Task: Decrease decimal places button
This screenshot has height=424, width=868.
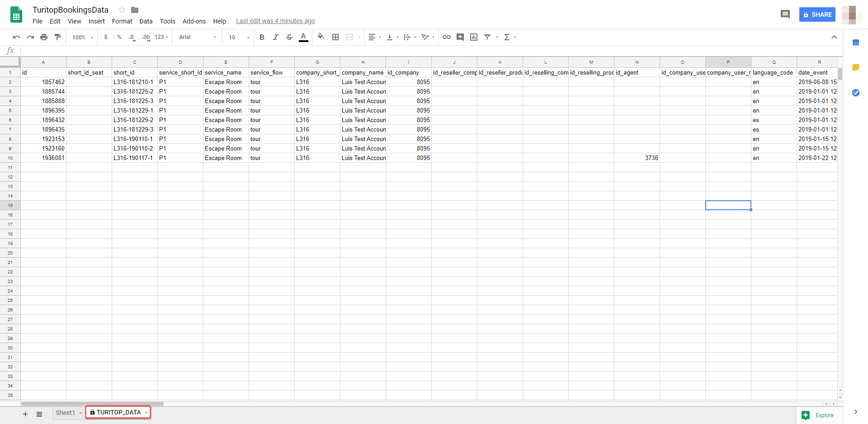Action: coord(132,37)
